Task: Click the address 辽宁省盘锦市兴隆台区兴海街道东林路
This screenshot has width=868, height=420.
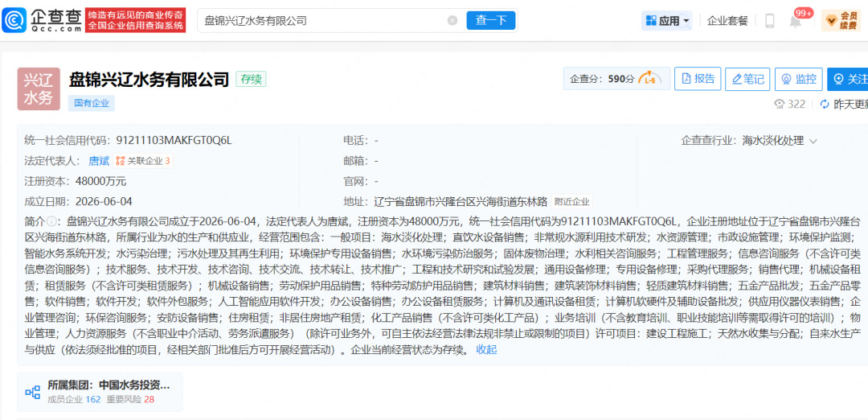Action: pos(461,201)
